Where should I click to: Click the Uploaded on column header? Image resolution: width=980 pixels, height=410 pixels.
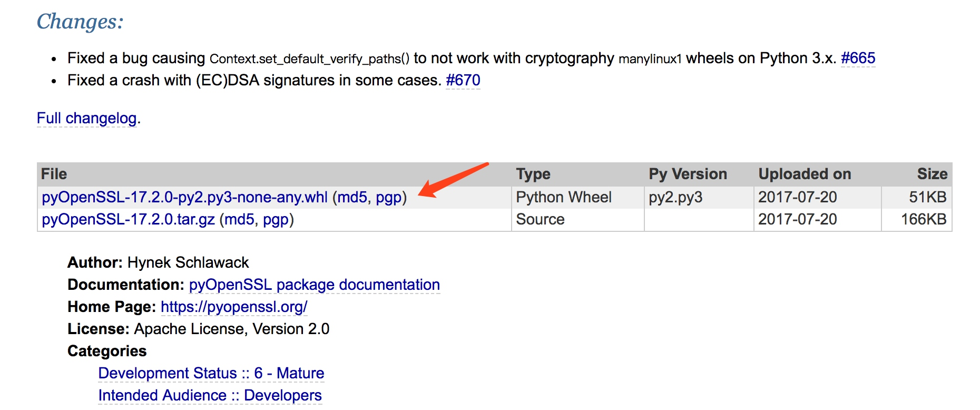[x=805, y=174]
